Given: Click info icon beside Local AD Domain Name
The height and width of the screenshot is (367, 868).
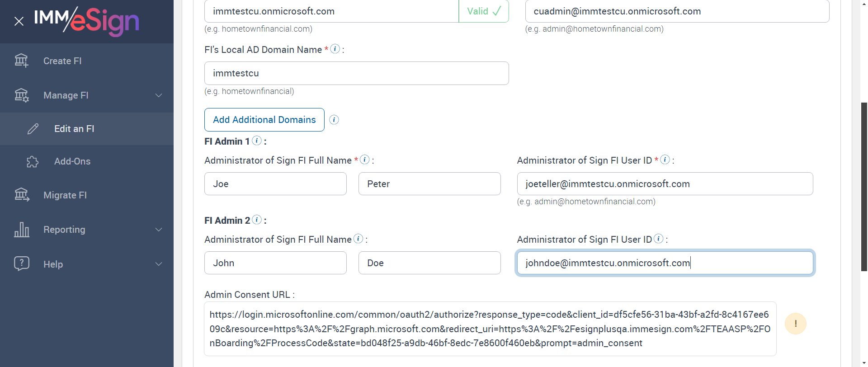Looking at the screenshot, I should (x=335, y=49).
